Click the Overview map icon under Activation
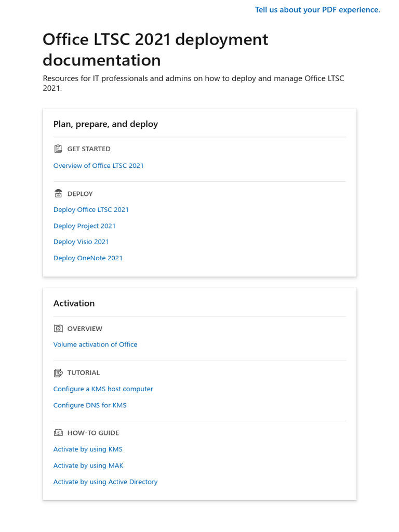399x532 pixels. coord(58,328)
